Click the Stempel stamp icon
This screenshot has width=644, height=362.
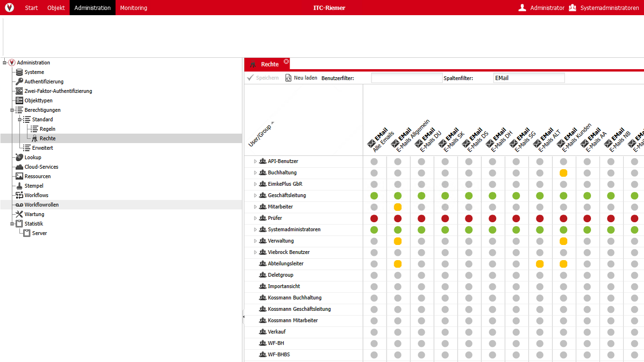click(19, 186)
